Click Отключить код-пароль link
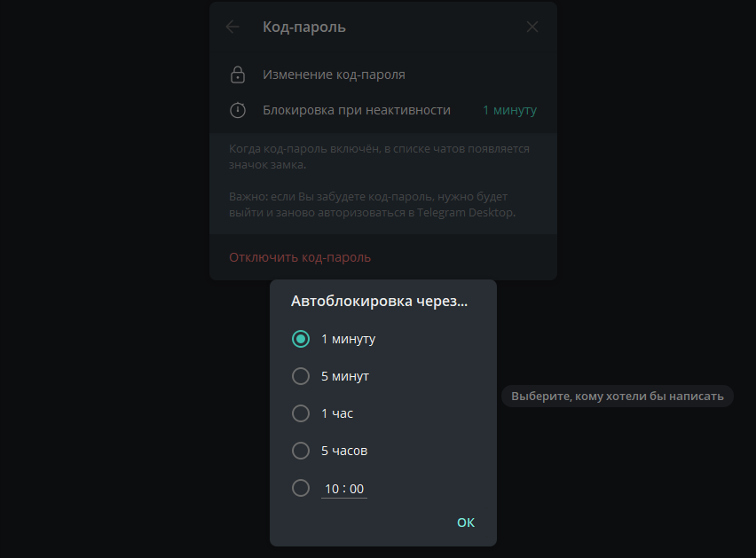The width and height of the screenshot is (756, 558). tap(300, 257)
